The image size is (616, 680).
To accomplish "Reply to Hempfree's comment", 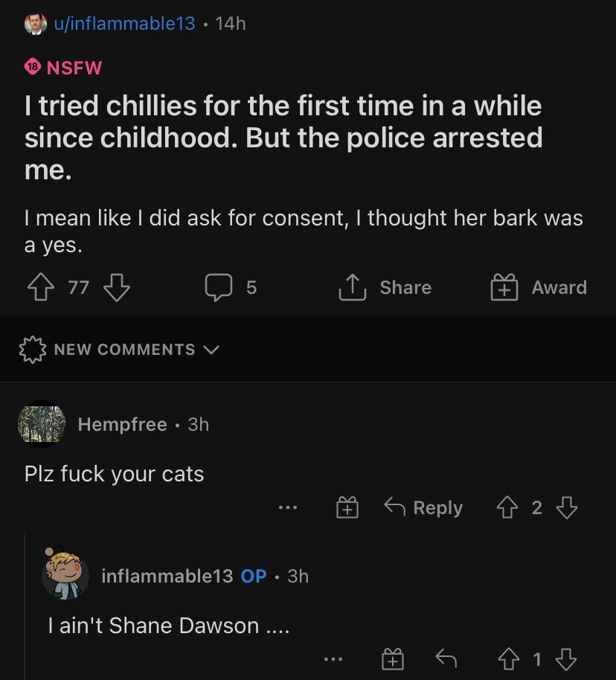I will (423, 508).
